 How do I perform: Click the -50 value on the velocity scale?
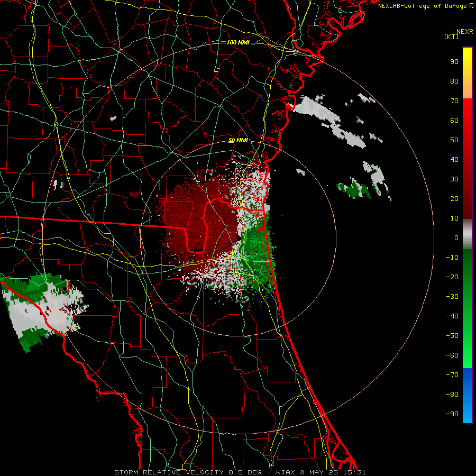tap(452, 336)
